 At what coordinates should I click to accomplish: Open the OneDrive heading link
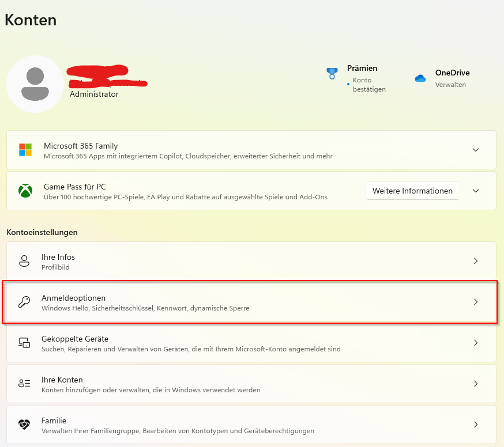452,73
